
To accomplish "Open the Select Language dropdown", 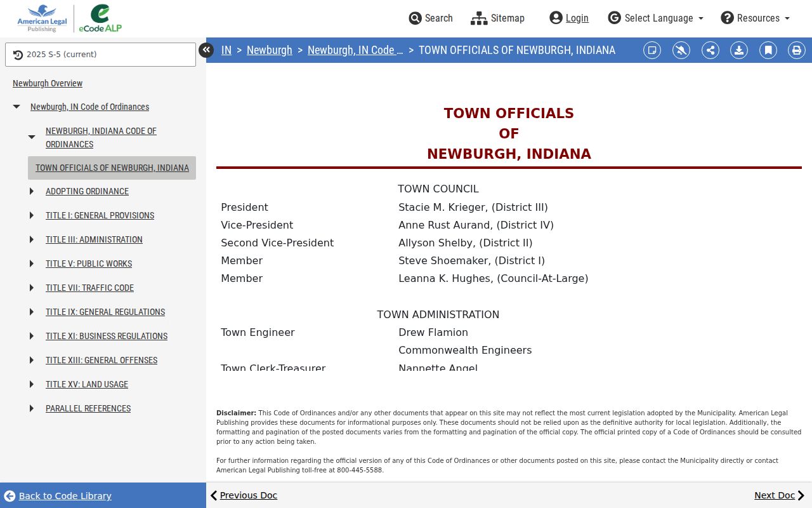I will 655,18.
